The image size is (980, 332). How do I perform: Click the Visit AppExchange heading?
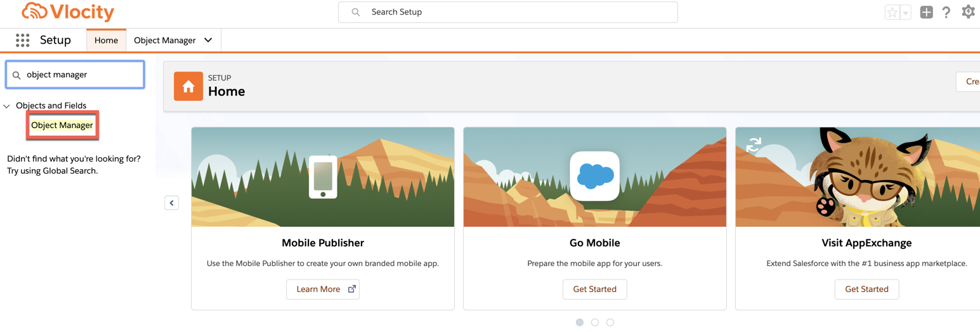[x=867, y=243]
